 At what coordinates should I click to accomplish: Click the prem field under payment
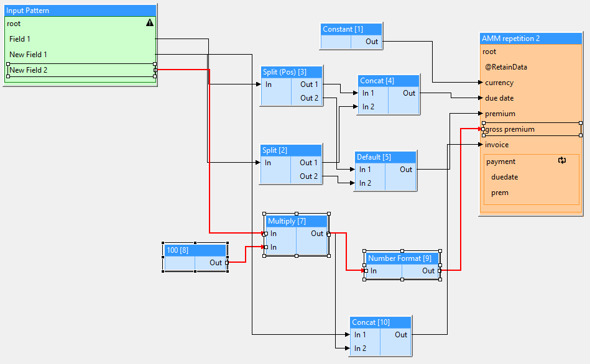pos(500,193)
